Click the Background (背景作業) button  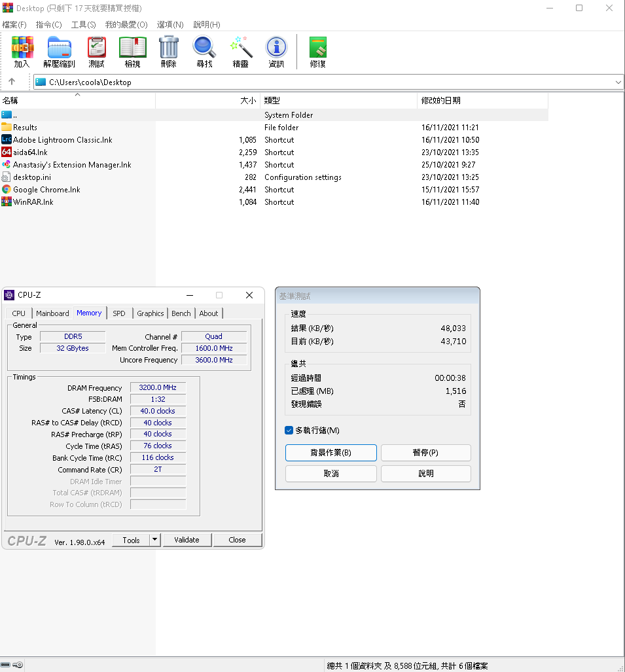point(331,453)
